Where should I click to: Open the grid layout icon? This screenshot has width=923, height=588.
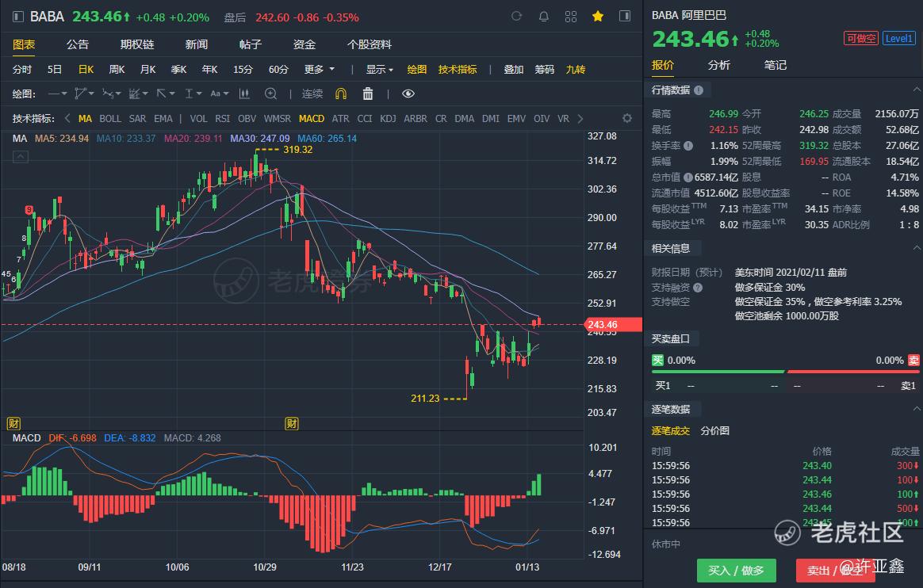coord(570,17)
